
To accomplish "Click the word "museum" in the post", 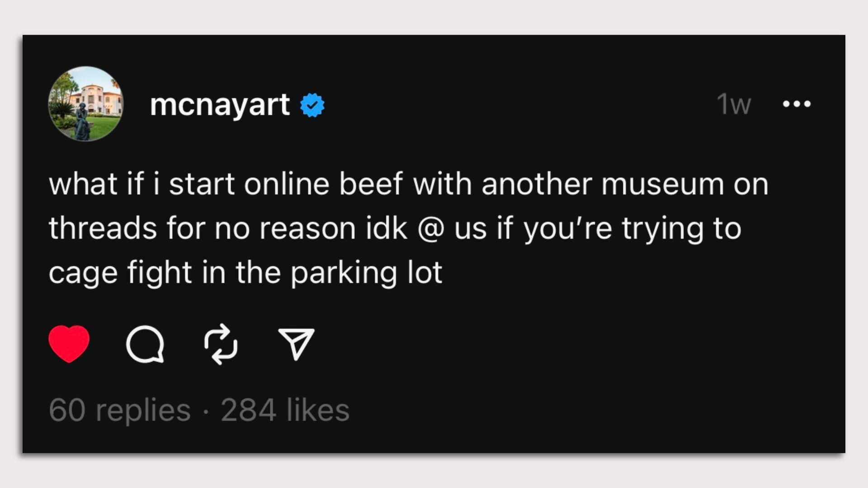I will [x=662, y=184].
